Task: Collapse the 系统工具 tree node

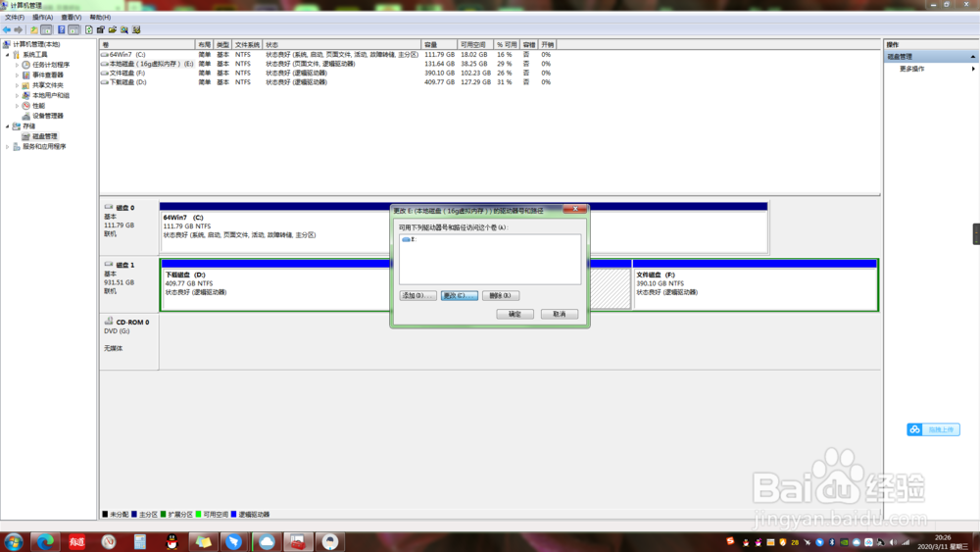Action: (8, 55)
